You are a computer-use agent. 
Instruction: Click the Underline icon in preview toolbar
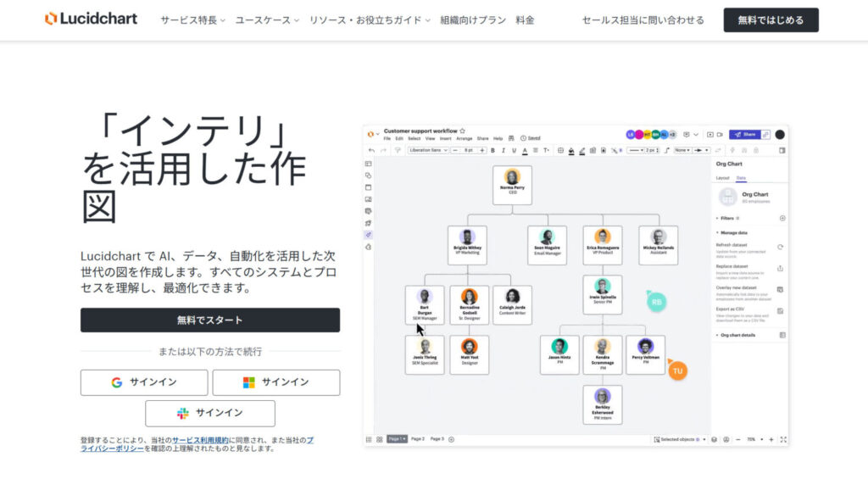coord(515,150)
